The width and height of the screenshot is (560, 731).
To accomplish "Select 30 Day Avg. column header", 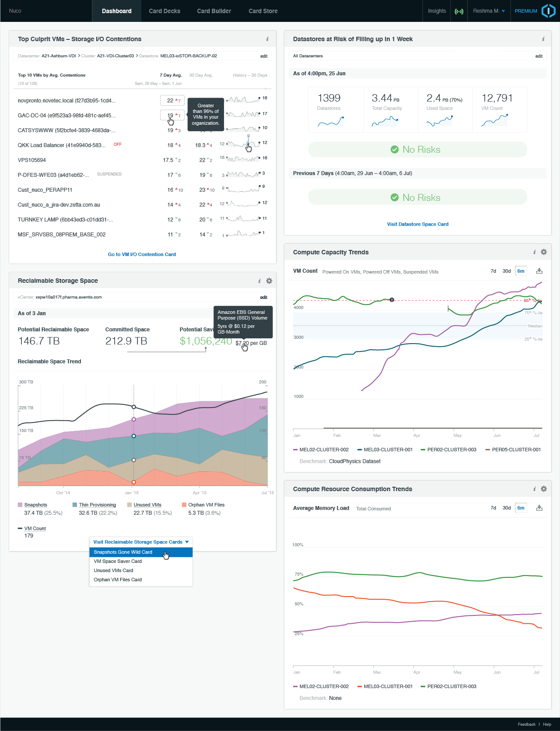I will 201,75.
